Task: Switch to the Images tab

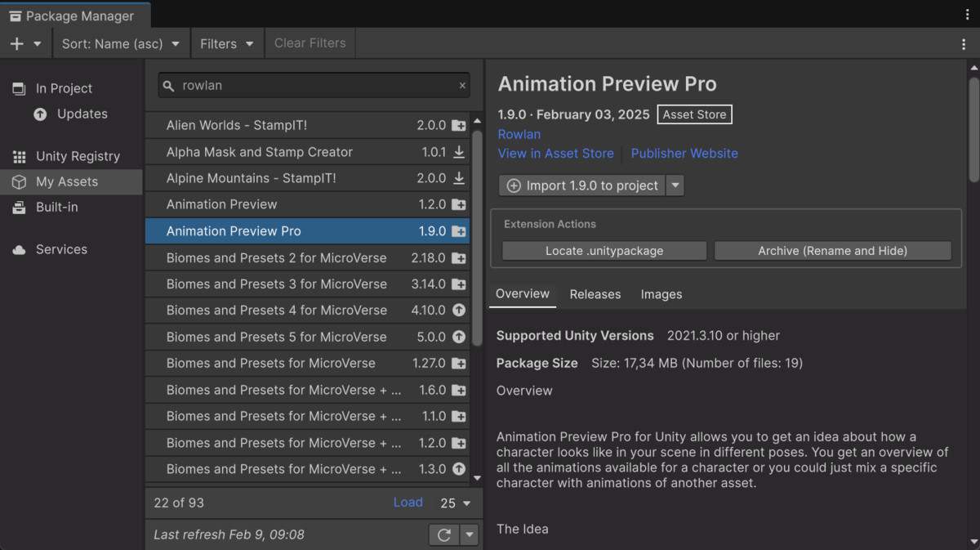Action: [x=661, y=294]
